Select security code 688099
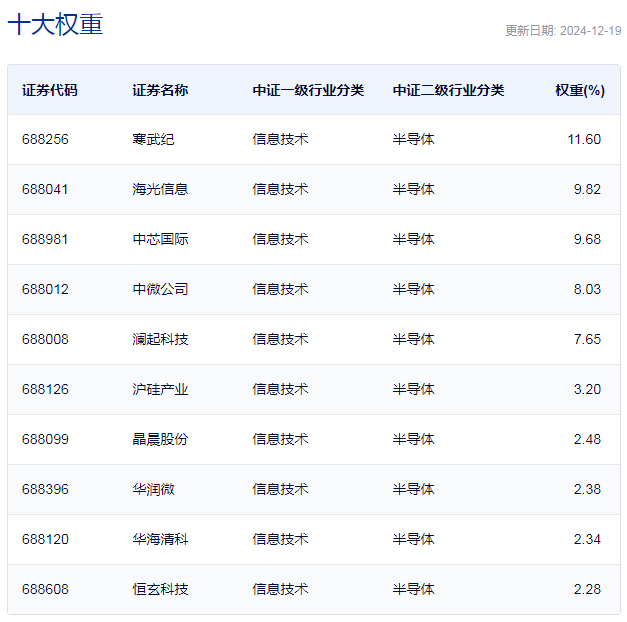This screenshot has width=627, height=622. click(45, 439)
